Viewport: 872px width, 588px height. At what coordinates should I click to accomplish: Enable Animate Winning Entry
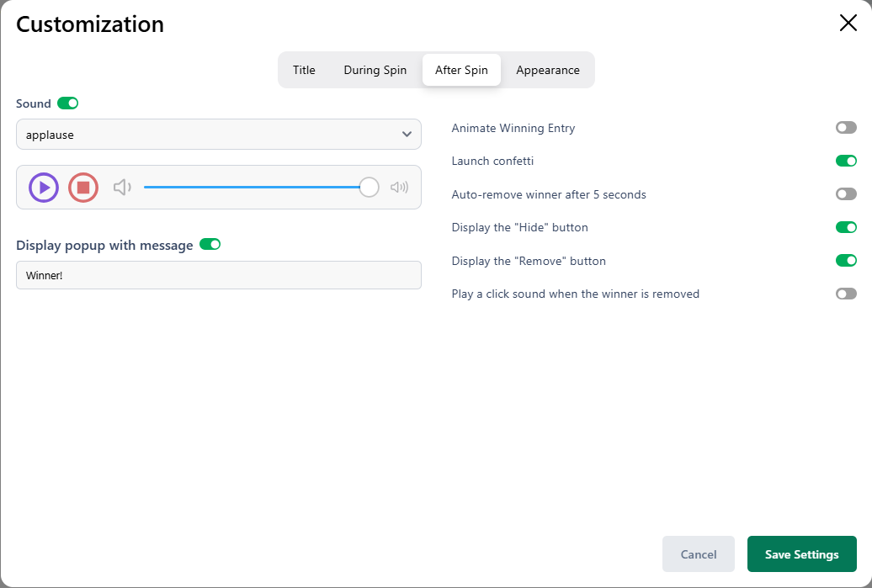tap(845, 128)
